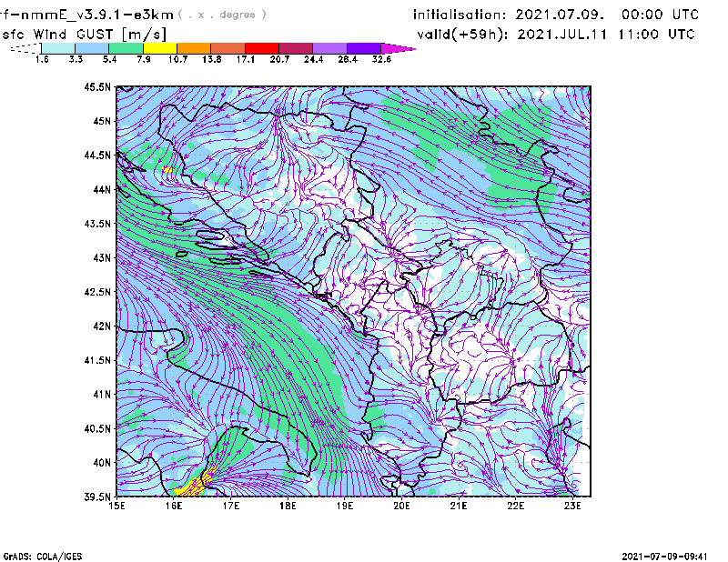Click the orange 10.7–13.8 legend swatch
The image size is (728, 562).
(x=194, y=48)
